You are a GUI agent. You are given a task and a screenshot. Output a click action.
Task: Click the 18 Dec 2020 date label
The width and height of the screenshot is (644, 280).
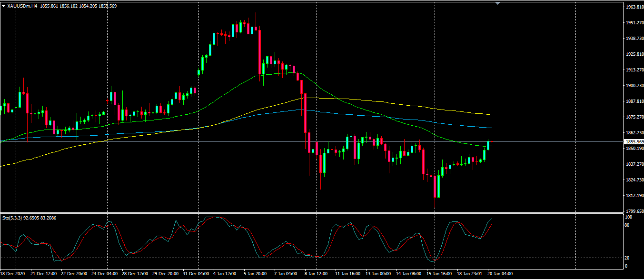coord(13,274)
